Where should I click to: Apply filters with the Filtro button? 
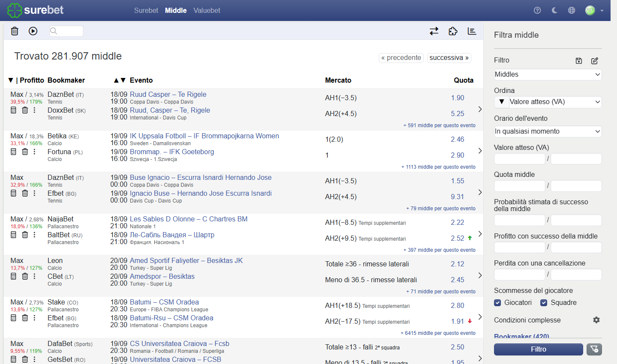(539, 349)
